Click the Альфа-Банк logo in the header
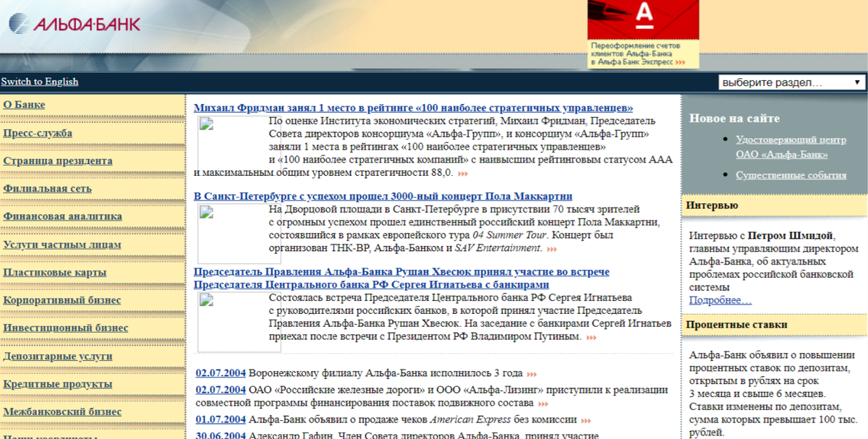This screenshot has height=439, width=868. click(x=74, y=24)
